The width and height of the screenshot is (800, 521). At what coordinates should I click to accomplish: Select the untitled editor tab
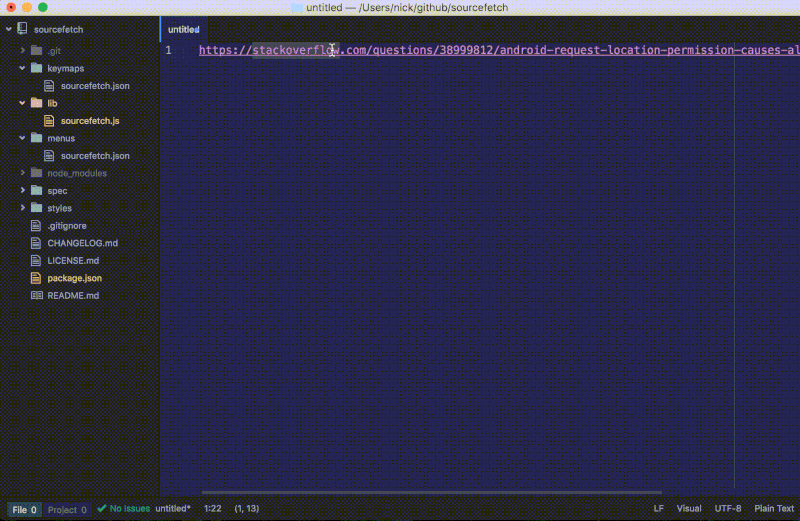[184, 30]
